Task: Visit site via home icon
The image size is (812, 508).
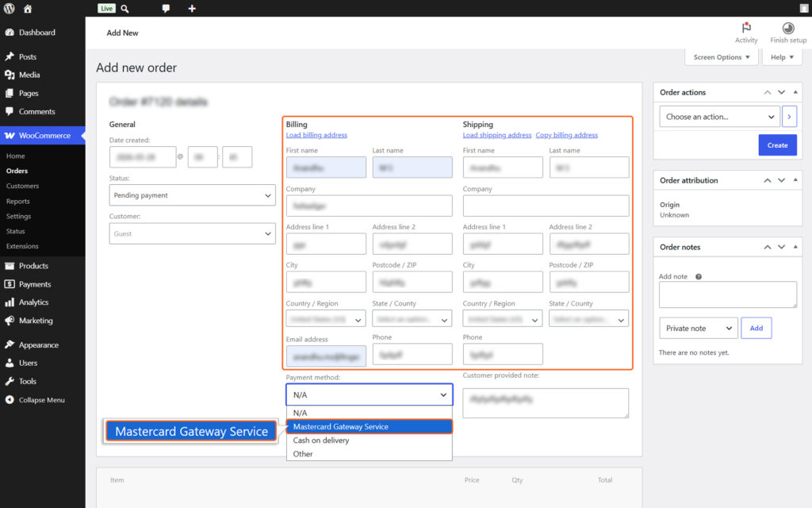Action: tap(28, 8)
